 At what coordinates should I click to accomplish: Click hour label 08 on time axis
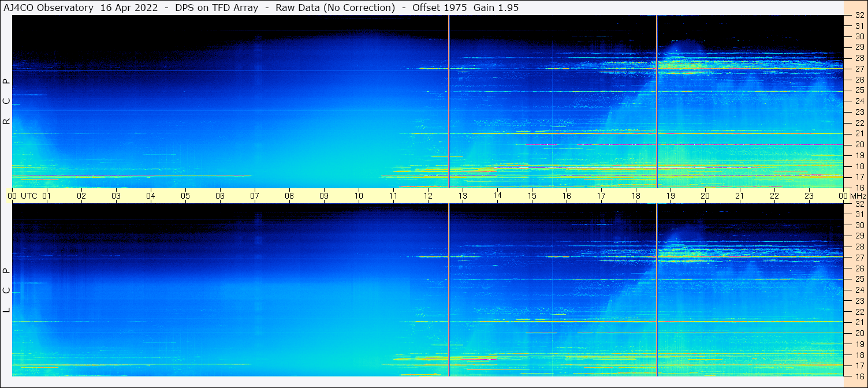(x=289, y=196)
